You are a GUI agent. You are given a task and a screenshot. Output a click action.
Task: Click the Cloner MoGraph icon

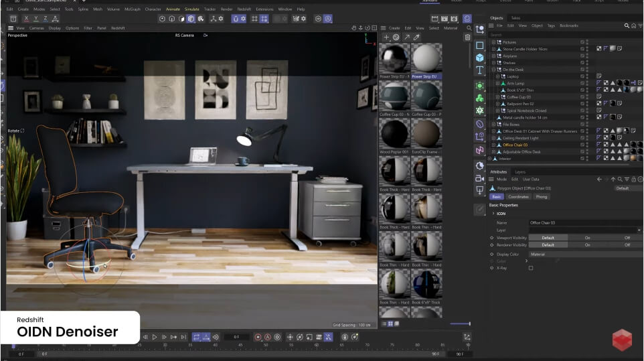click(479, 98)
